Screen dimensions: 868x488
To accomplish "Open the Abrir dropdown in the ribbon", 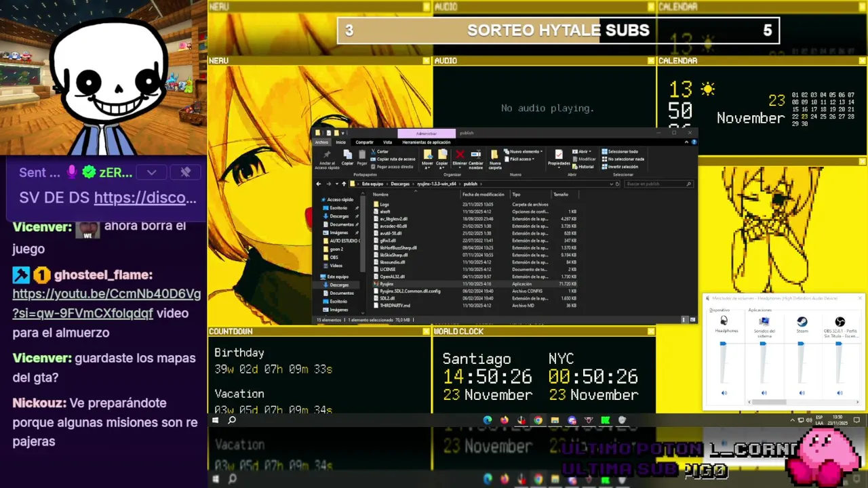I will pyautogui.click(x=581, y=151).
